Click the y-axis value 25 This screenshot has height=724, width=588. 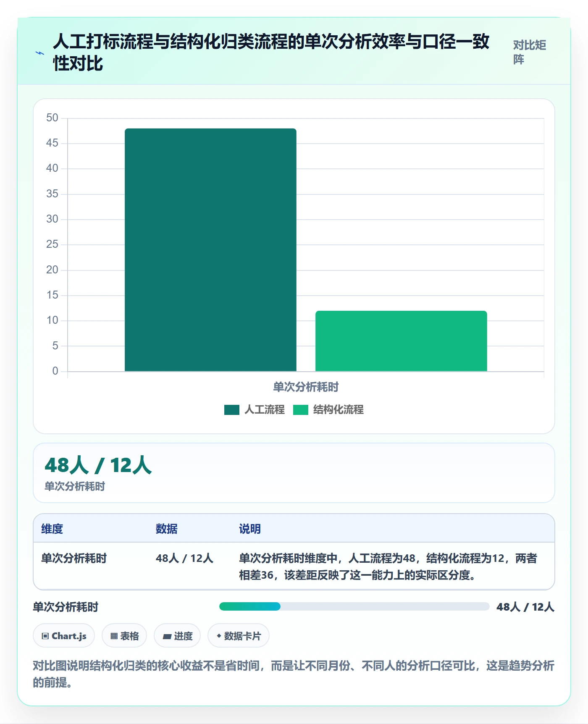tap(52, 244)
